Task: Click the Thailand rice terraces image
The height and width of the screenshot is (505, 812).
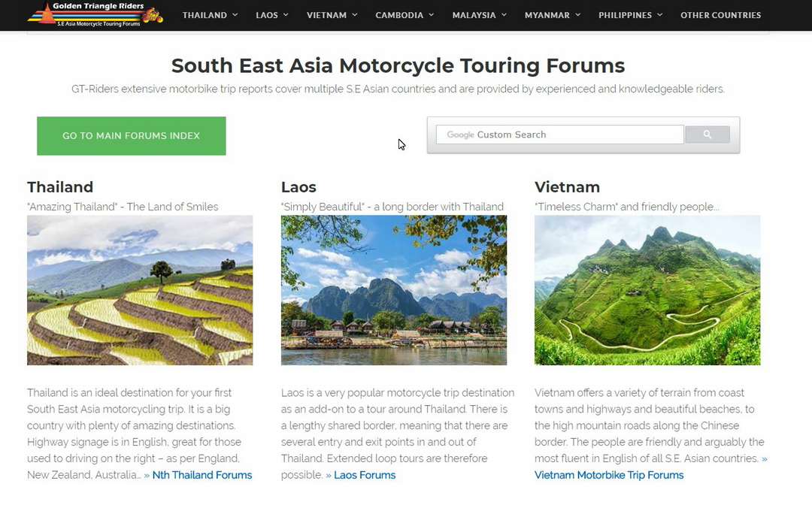Action: tap(140, 290)
